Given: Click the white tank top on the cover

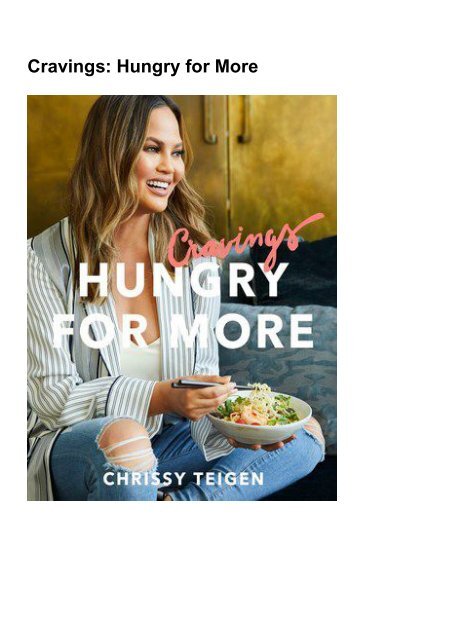Looking at the screenshot, I should pyautogui.click(x=141, y=359).
